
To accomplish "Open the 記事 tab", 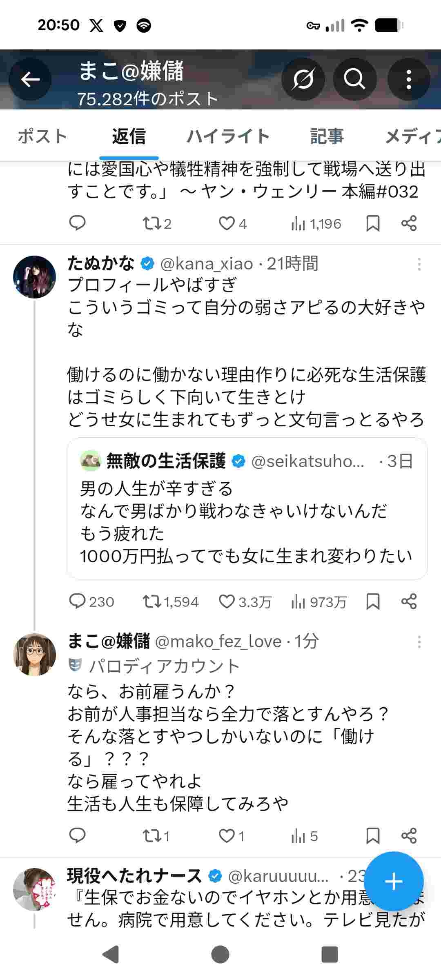I will pos(327,136).
